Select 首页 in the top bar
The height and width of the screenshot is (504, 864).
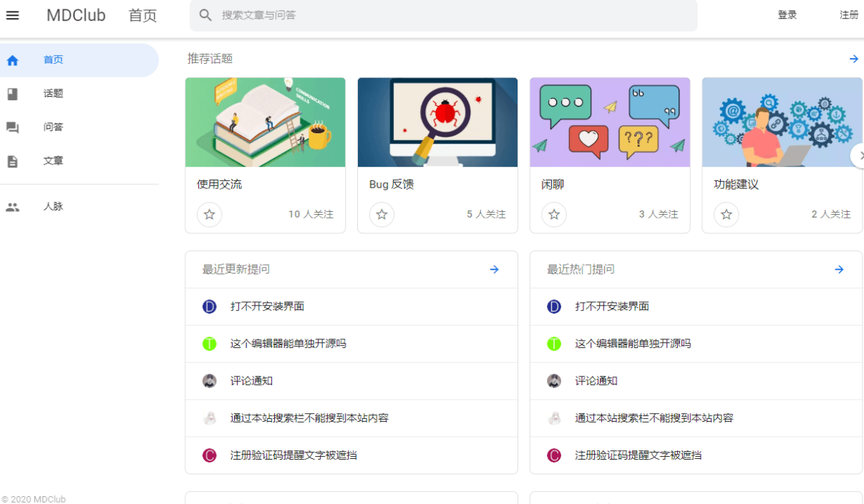coord(142,15)
